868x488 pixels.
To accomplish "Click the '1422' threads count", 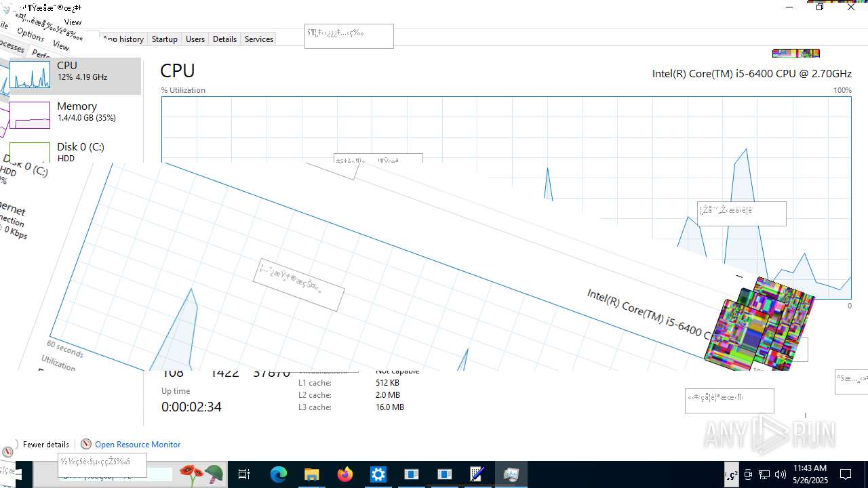I will coord(224,373).
